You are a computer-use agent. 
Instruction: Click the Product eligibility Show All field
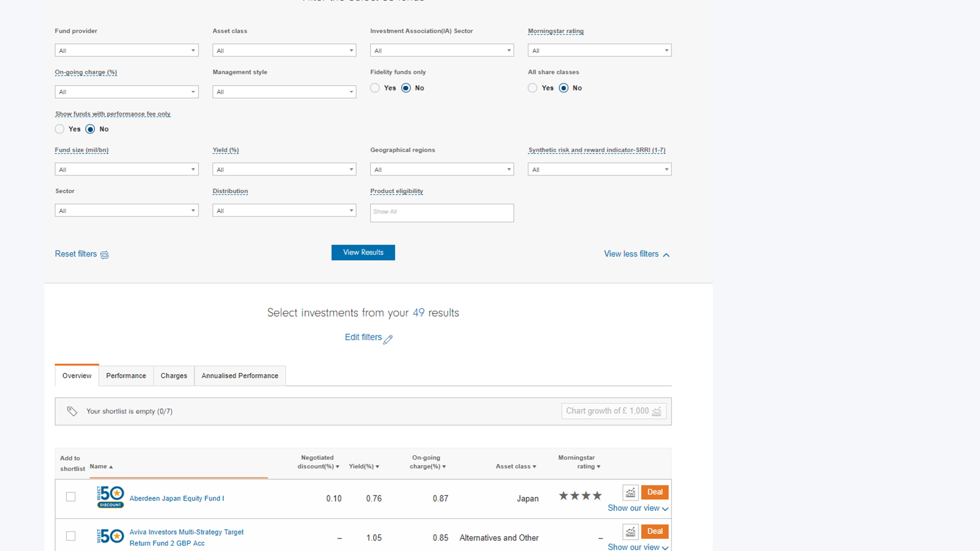[x=442, y=213]
